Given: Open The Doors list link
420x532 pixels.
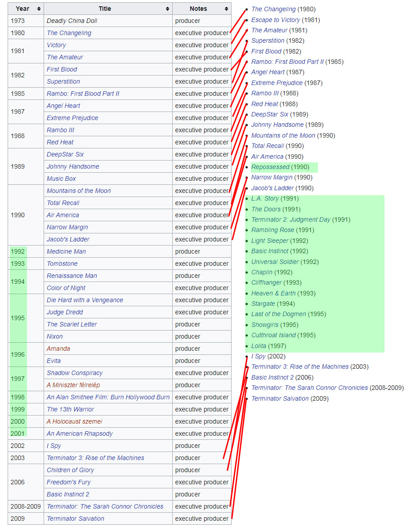Looking at the screenshot, I should 266,210.
